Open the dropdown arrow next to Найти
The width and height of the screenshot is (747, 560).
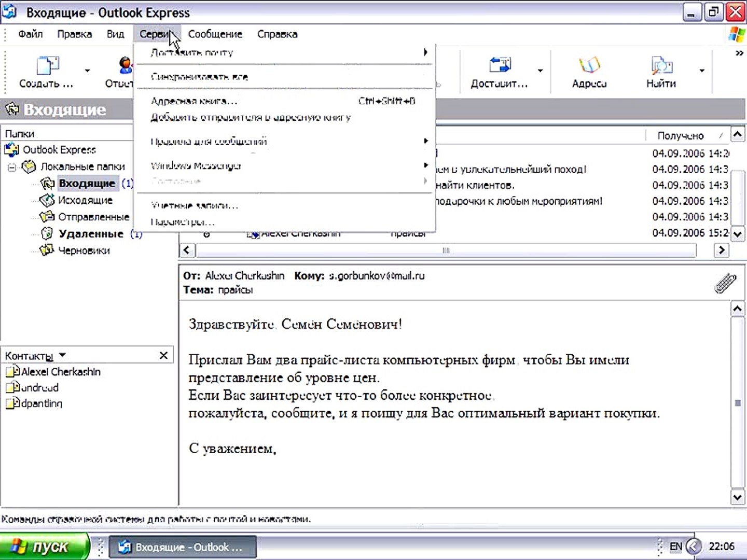pos(702,71)
